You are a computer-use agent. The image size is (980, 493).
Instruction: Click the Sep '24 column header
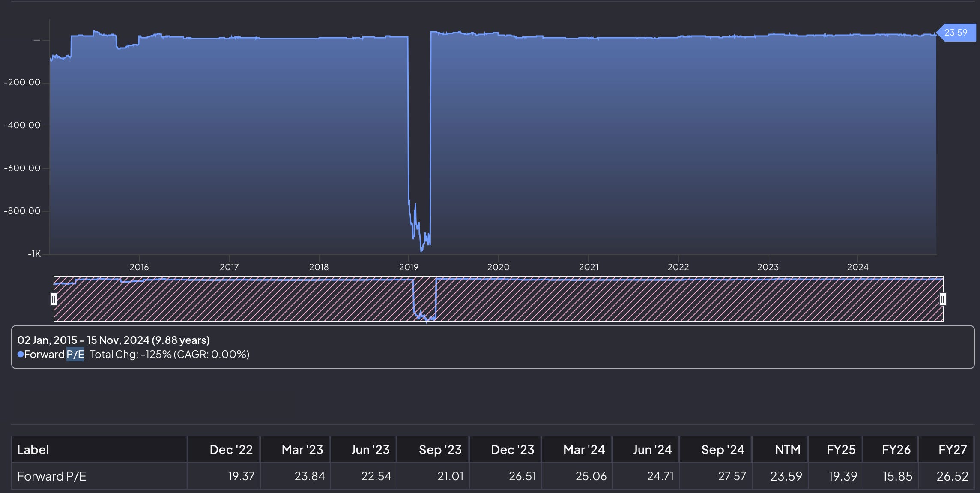[x=723, y=449]
